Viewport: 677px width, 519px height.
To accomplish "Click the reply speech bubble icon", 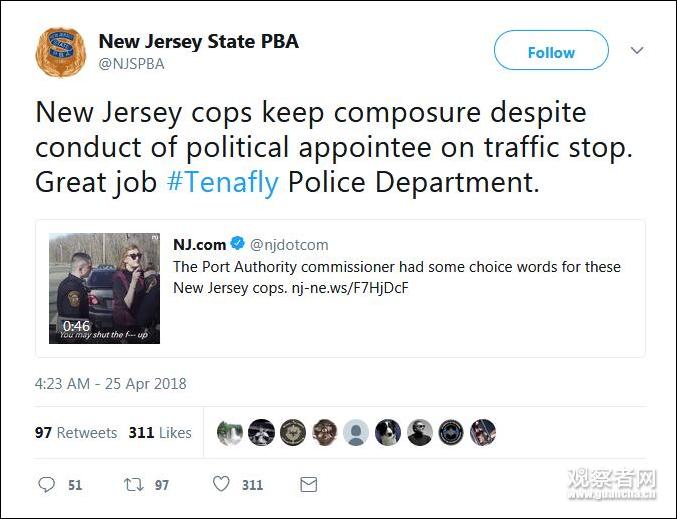I will (x=46, y=484).
